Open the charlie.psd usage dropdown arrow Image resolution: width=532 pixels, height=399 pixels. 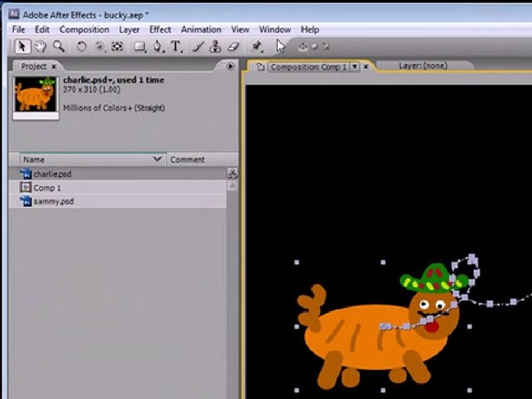click(110, 80)
